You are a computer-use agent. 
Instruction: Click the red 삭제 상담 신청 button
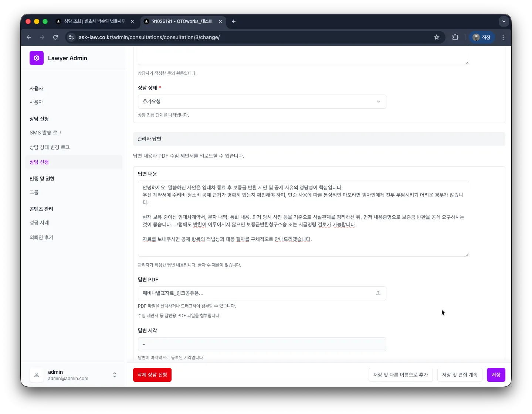[x=152, y=374]
